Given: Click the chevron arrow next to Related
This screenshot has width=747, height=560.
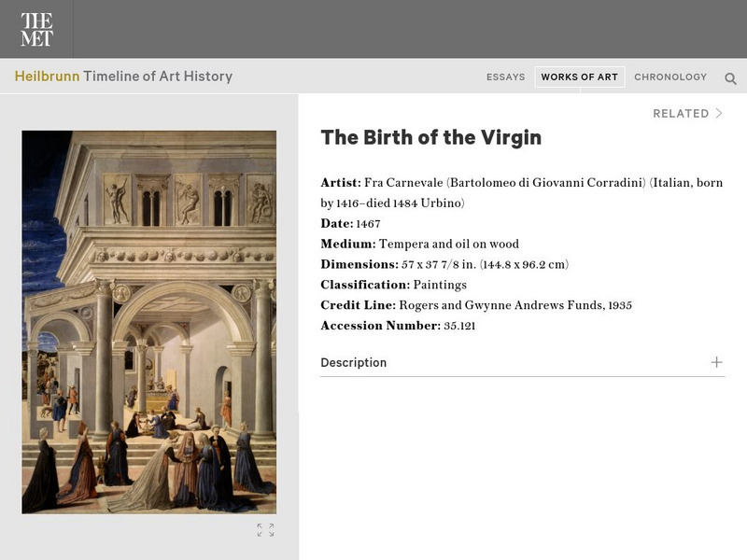Looking at the screenshot, I should coord(719,113).
